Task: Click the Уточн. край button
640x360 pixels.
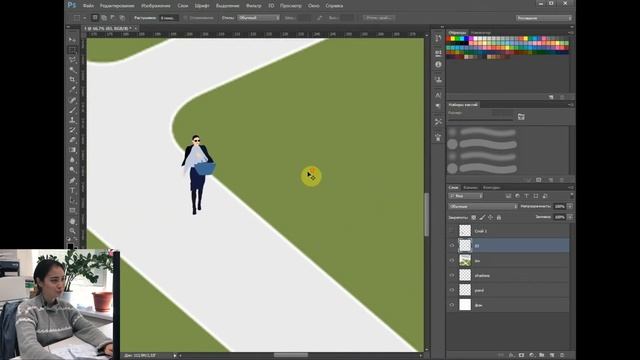Action: coord(379,18)
